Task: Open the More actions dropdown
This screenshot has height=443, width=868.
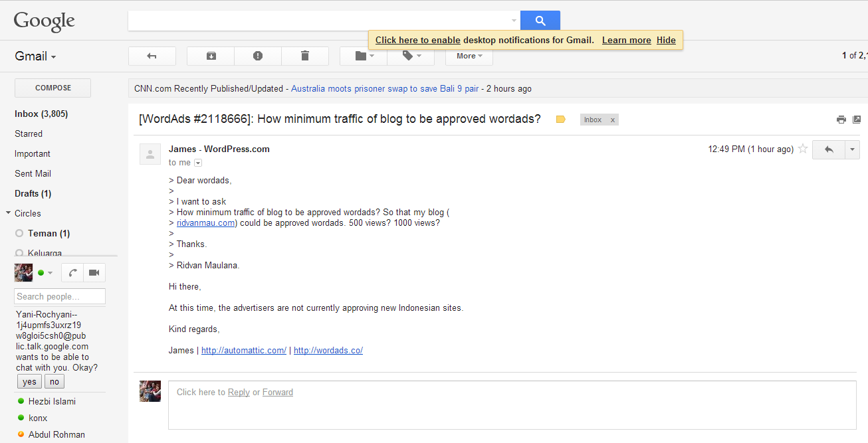Action: [469, 56]
